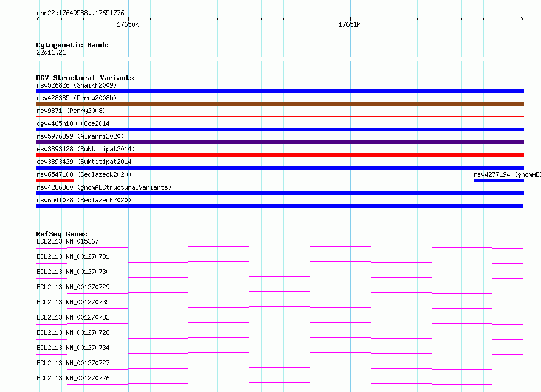Click the purple bar under nsv5976399
Viewport: 541px width, 392px height.
click(280, 142)
